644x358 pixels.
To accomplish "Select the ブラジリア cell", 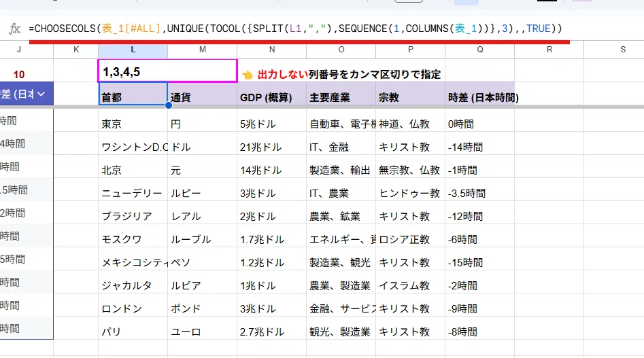I will (133, 213).
